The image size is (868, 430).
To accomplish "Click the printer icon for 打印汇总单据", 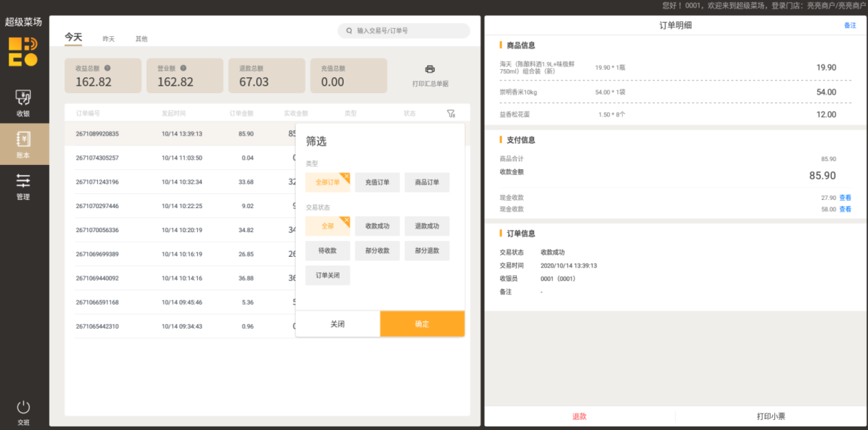I will click(430, 69).
